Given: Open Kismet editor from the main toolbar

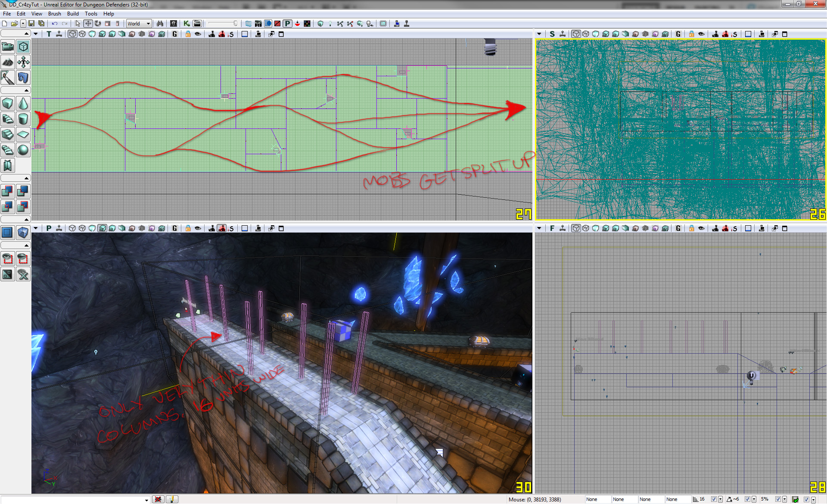Looking at the screenshot, I should coord(187,24).
